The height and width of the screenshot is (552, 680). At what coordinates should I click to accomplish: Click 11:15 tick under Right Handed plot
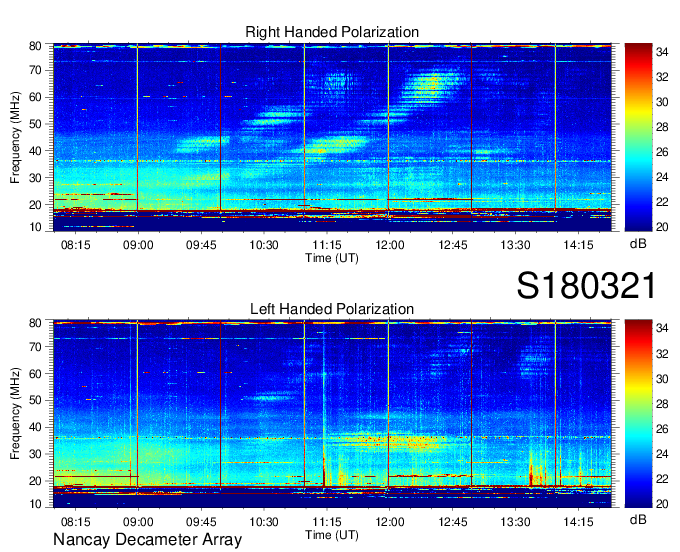[x=327, y=245]
